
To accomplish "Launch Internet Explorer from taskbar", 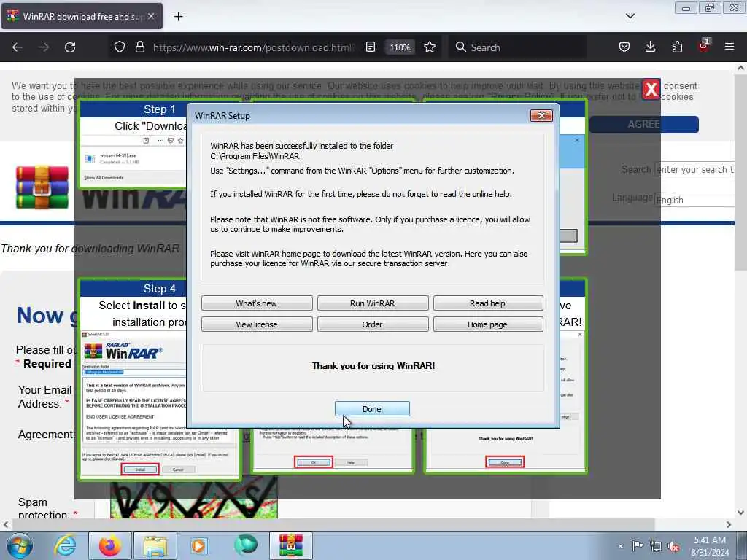I will pos(65,545).
